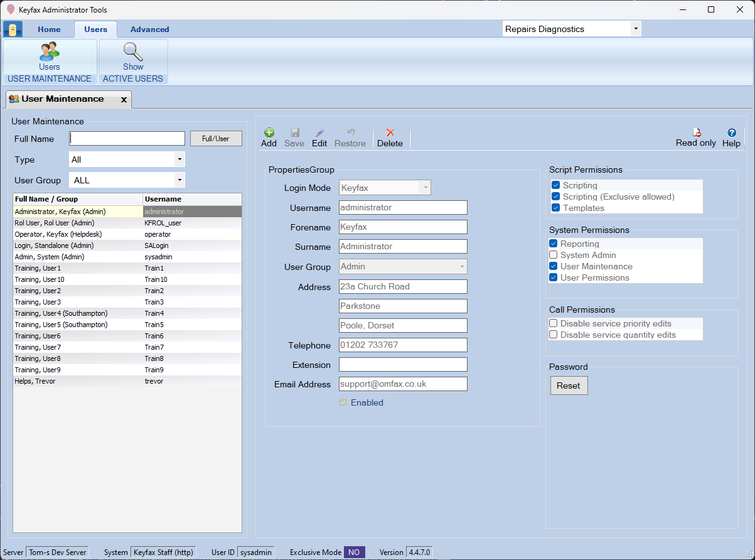This screenshot has width=755, height=560.
Task: Click the Tom-s Dev Server status entry
Action: pos(57,552)
